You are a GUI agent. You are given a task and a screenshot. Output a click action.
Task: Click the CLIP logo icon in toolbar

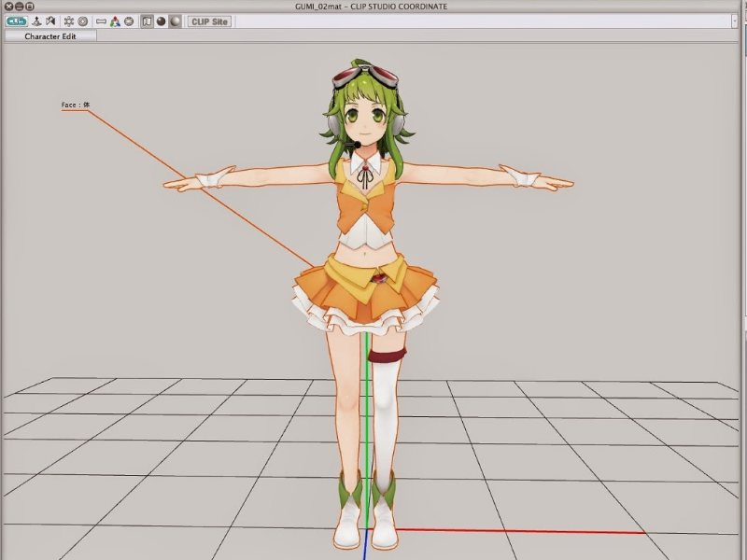(16, 21)
